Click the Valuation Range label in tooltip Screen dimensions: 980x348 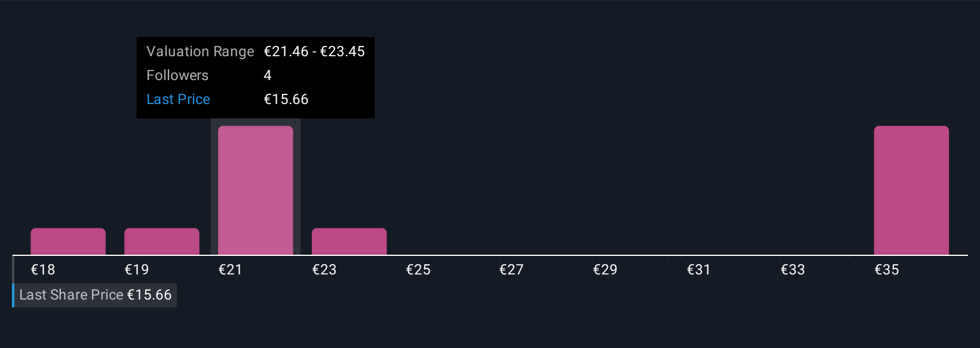[200, 51]
